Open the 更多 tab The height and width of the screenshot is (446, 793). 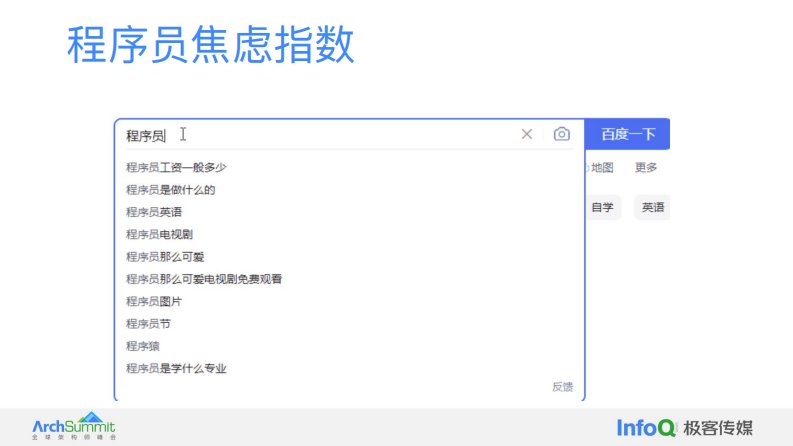click(646, 167)
